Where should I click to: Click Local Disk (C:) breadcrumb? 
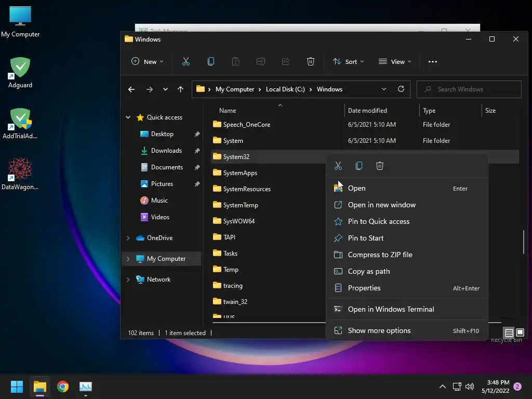click(x=285, y=89)
